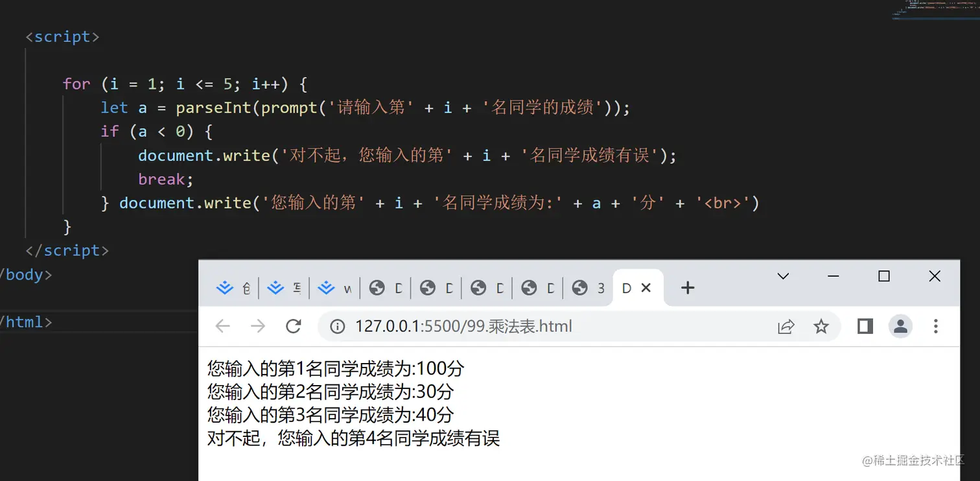Viewport: 980px width, 481px height.
Task: Click the closing </script> tag
Action: 67,250
